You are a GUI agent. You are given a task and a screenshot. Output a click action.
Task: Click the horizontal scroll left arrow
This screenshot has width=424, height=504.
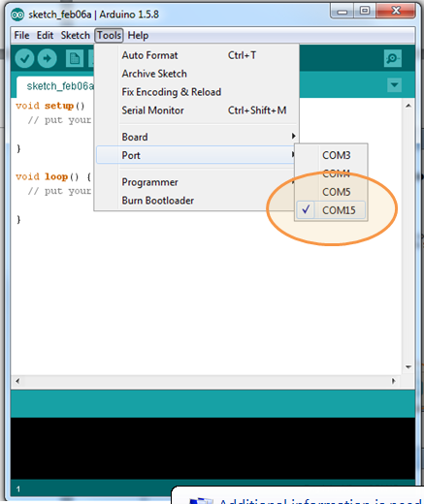point(17,381)
